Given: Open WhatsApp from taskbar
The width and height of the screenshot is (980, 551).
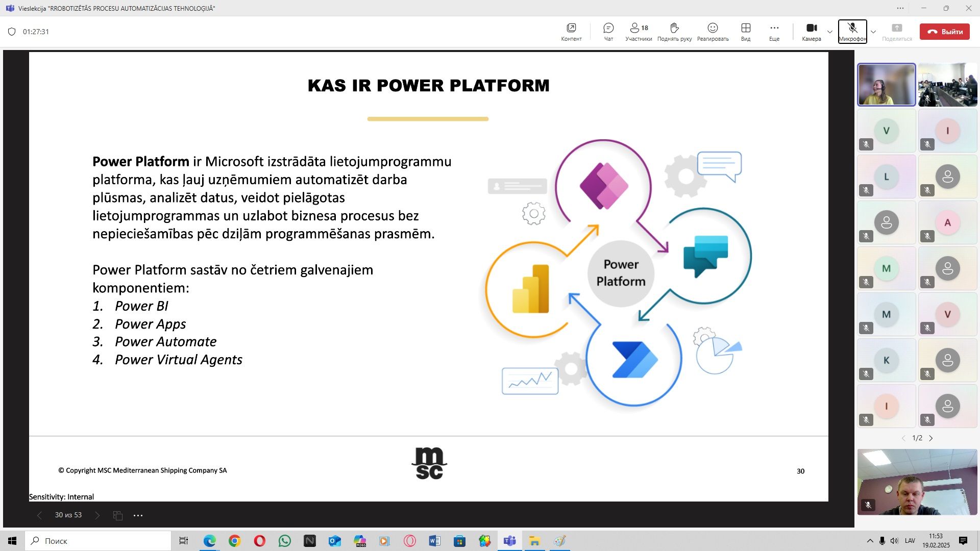Looking at the screenshot, I should pyautogui.click(x=284, y=541).
